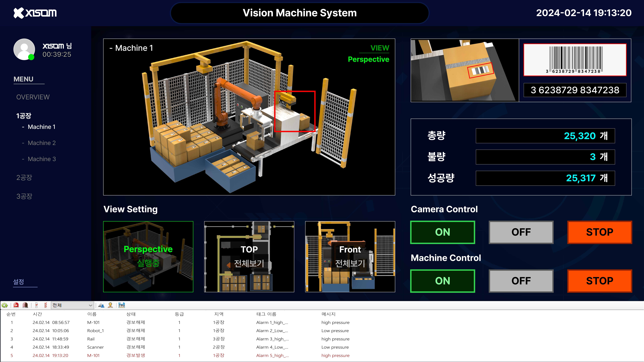The image size is (644, 362).
Task: Expand the 3공장 factory menu
Action: pos(24,196)
